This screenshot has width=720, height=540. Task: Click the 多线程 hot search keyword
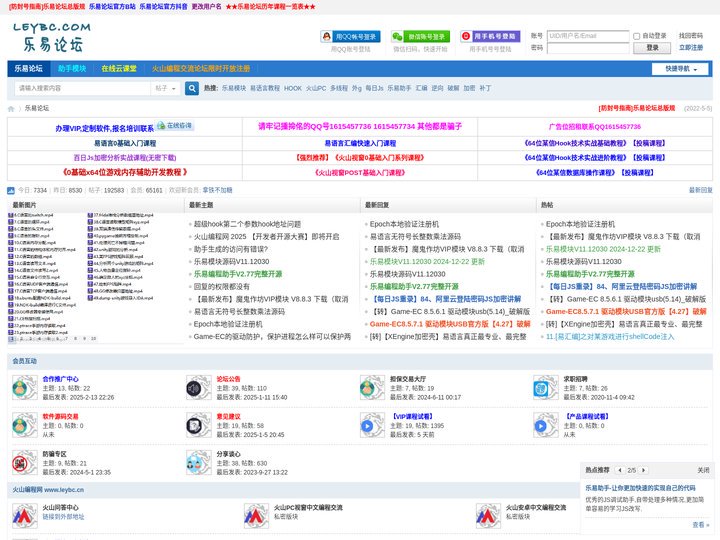[x=339, y=88]
